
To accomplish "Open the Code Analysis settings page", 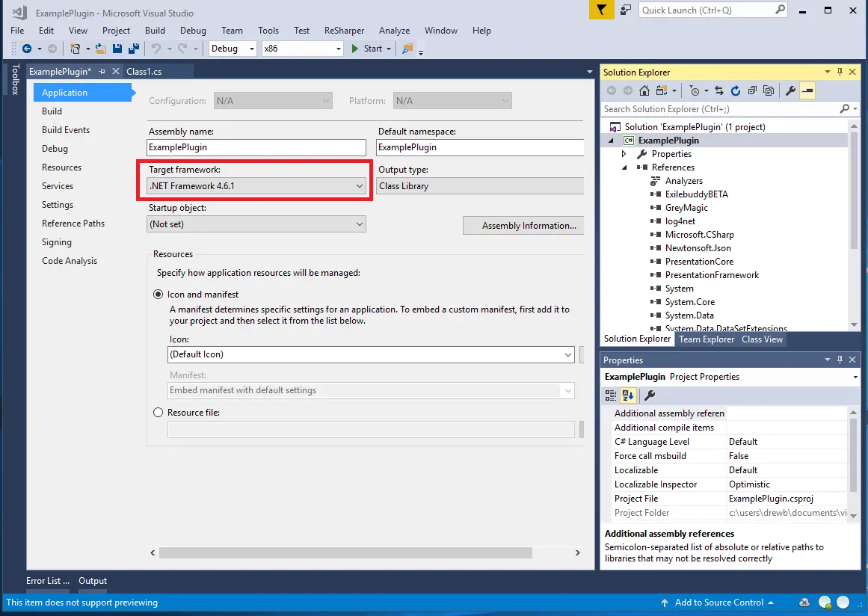I will 70,261.
